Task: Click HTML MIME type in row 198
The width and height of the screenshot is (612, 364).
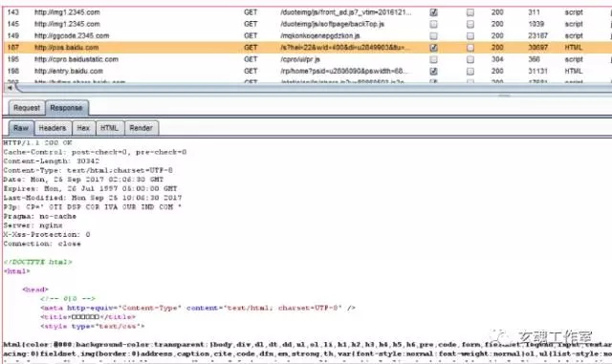Action: [x=574, y=72]
